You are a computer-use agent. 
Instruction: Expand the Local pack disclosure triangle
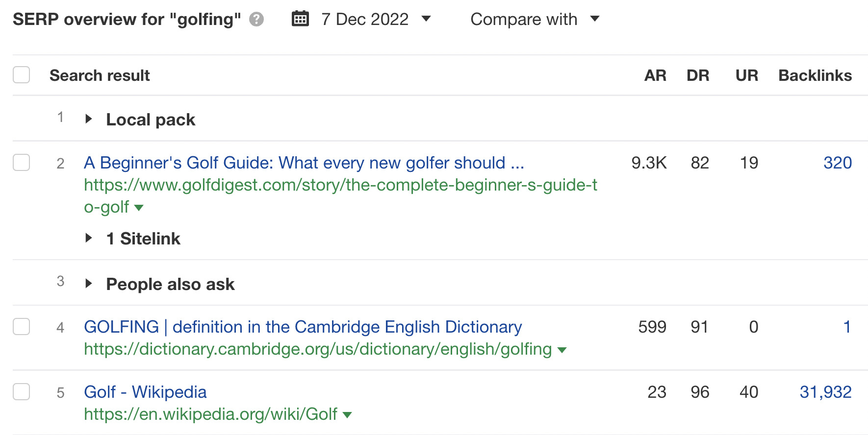point(89,119)
